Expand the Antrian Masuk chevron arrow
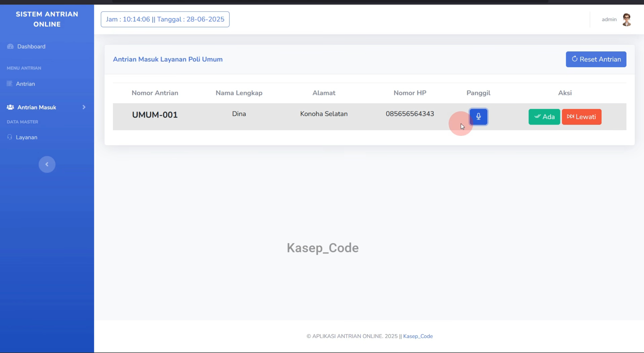The image size is (644, 353). point(84,107)
